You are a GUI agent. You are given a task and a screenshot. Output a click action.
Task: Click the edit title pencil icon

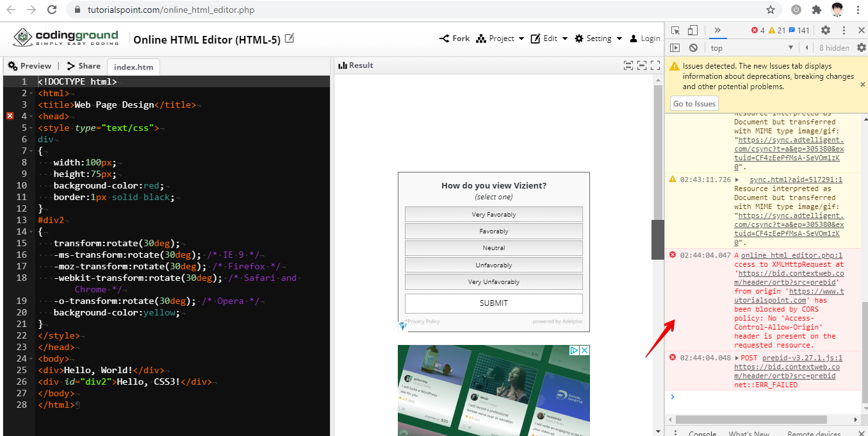pyautogui.click(x=290, y=38)
